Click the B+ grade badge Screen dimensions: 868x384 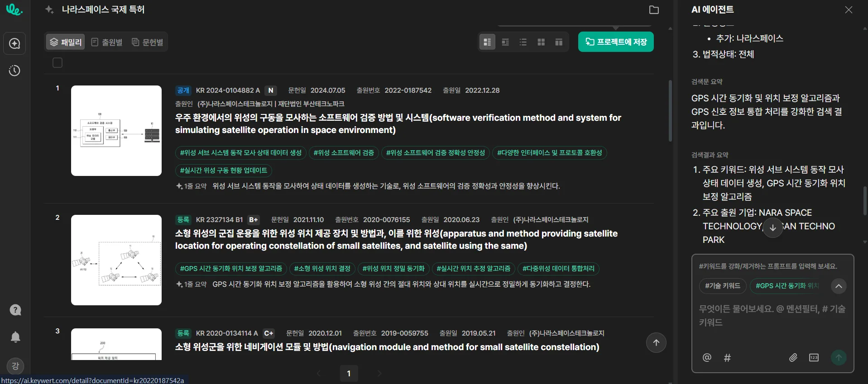click(254, 220)
